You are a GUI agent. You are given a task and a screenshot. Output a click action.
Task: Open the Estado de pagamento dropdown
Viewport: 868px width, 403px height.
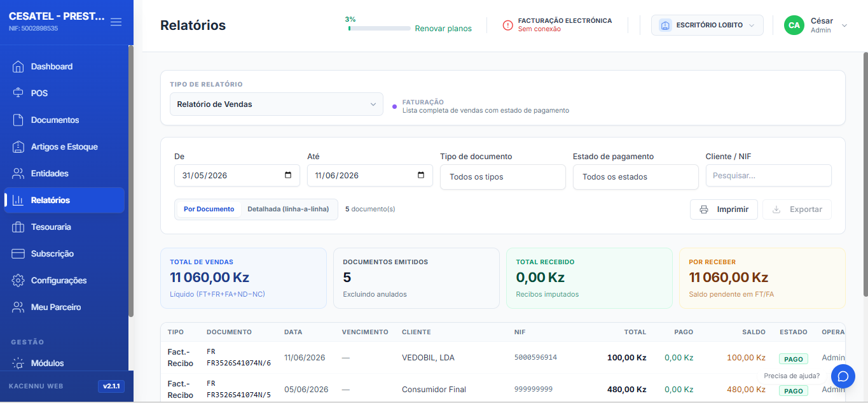[636, 176]
